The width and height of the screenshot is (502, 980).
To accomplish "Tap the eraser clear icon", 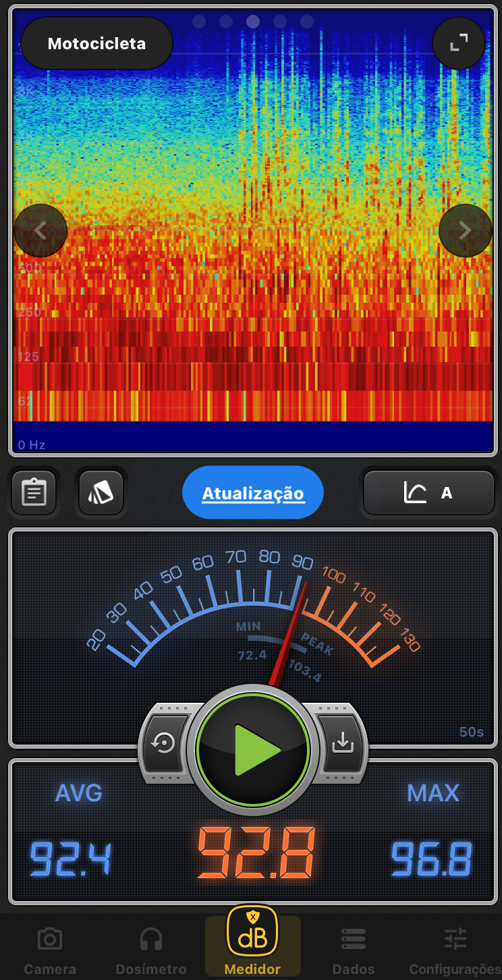I will 101,492.
